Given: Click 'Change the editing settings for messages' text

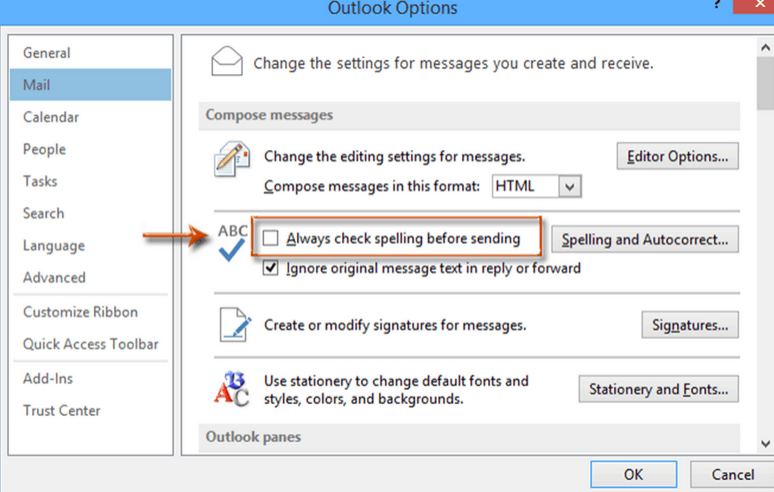Looking at the screenshot, I should point(394,156).
